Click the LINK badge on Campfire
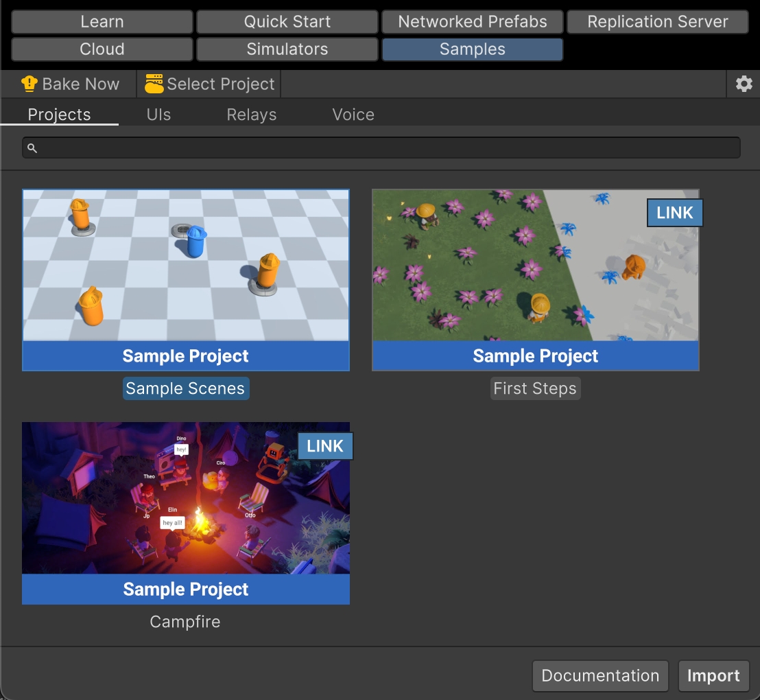Screen dimensions: 760x700 (324, 446)
